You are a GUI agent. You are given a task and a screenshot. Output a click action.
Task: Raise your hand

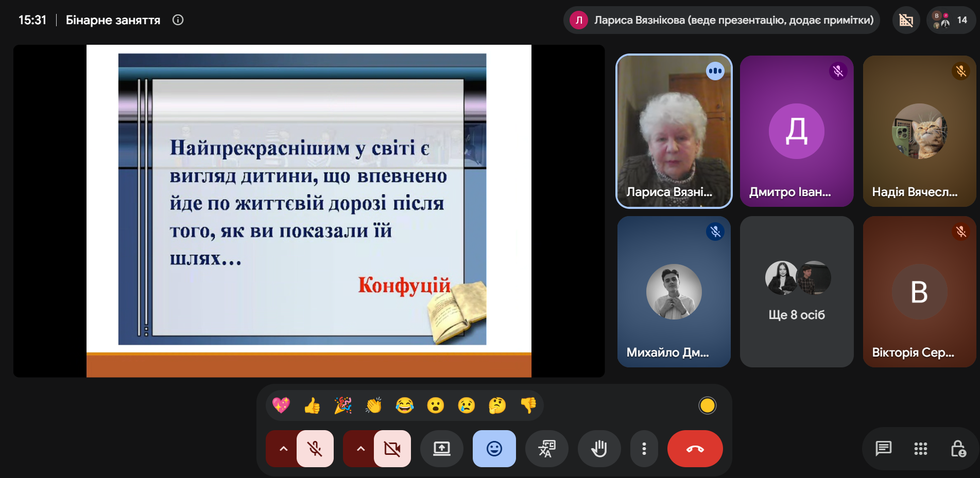[x=599, y=449]
